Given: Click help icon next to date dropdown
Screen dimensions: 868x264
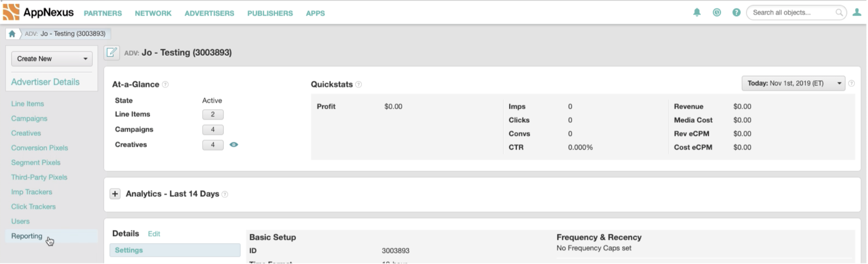Looking at the screenshot, I should (x=851, y=83).
